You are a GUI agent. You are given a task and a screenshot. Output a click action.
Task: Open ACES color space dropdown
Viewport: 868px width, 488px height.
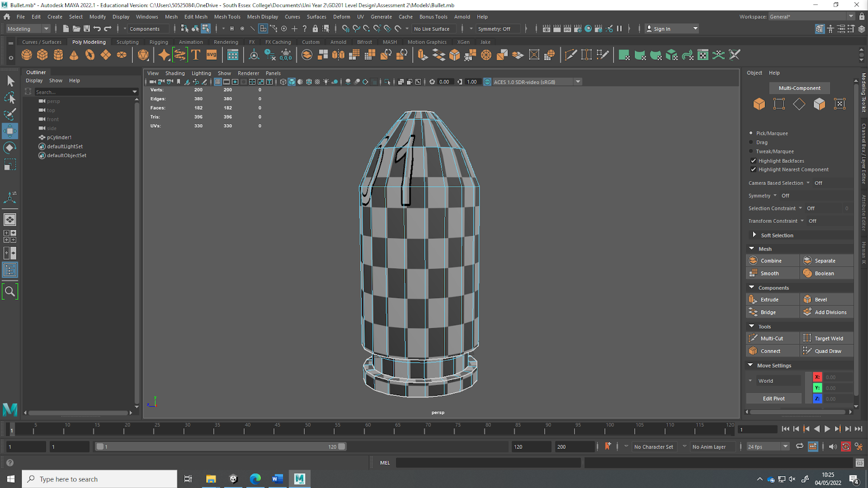pyautogui.click(x=537, y=82)
